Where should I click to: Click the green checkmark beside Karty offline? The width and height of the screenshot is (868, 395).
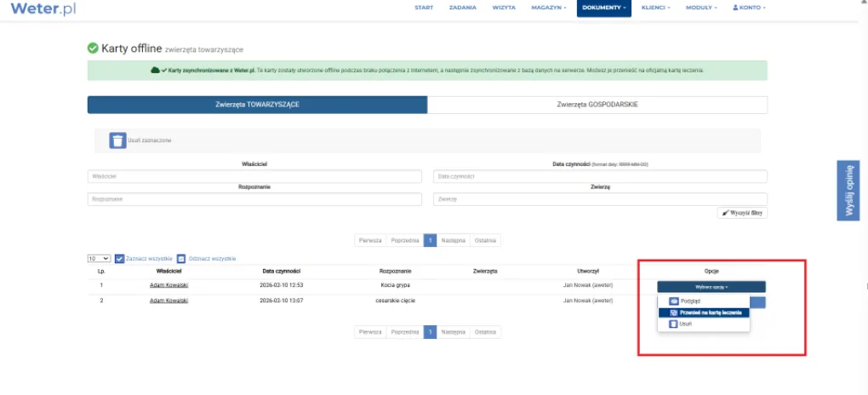pos(93,49)
